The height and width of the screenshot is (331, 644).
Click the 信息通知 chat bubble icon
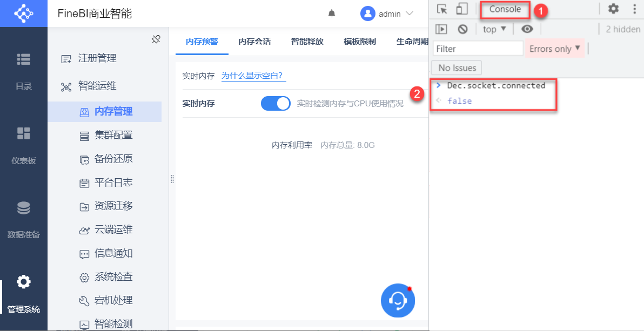click(x=84, y=254)
